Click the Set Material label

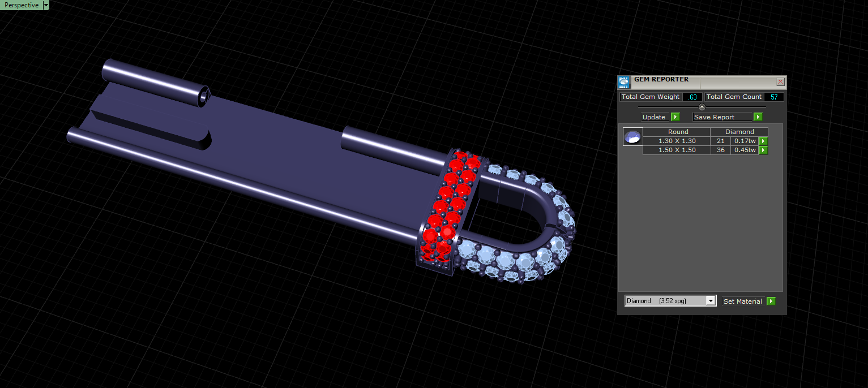743,301
